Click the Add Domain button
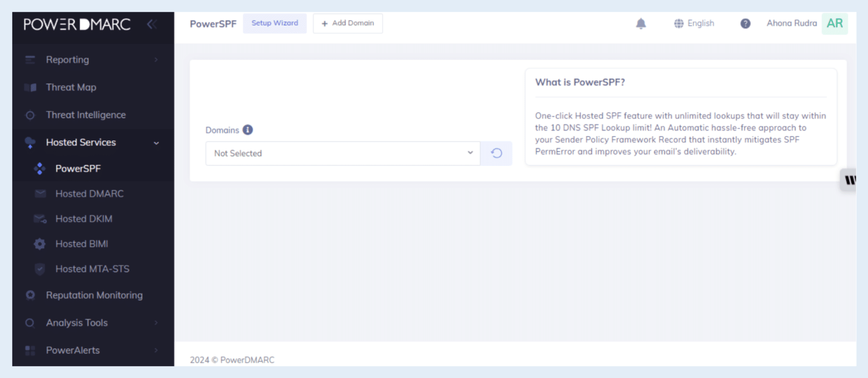Image resolution: width=868 pixels, height=378 pixels. pyautogui.click(x=348, y=23)
